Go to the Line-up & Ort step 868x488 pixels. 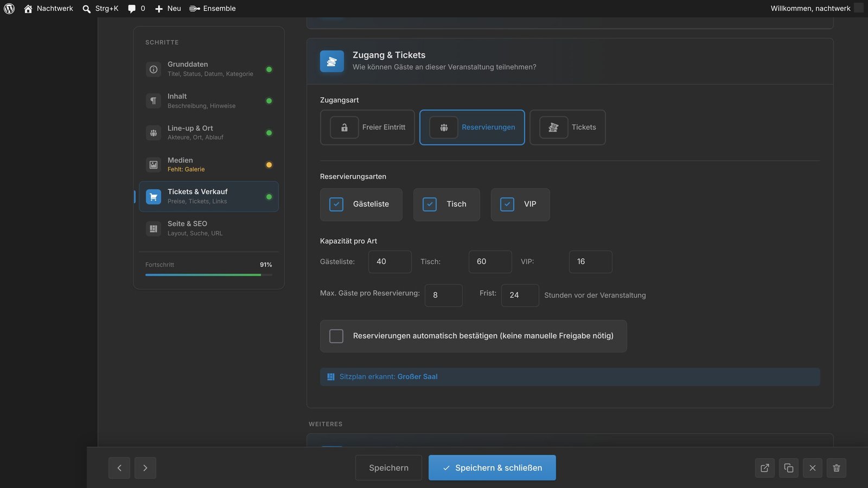tap(209, 133)
